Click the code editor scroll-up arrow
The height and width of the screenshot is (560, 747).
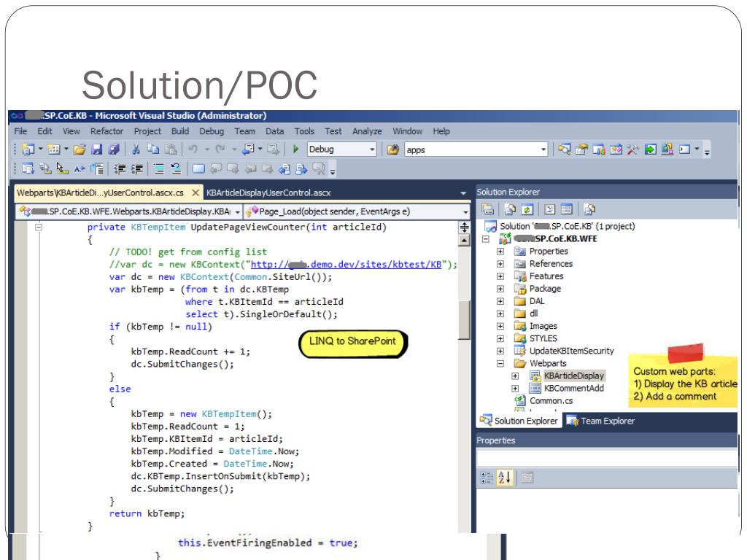coord(464,241)
